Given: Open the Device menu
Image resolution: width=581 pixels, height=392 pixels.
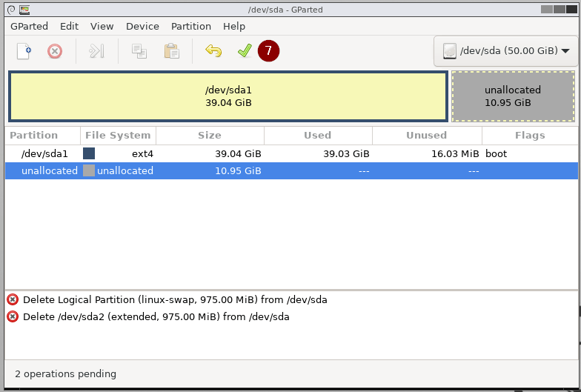Looking at the screenshot, I should point(142,27).
